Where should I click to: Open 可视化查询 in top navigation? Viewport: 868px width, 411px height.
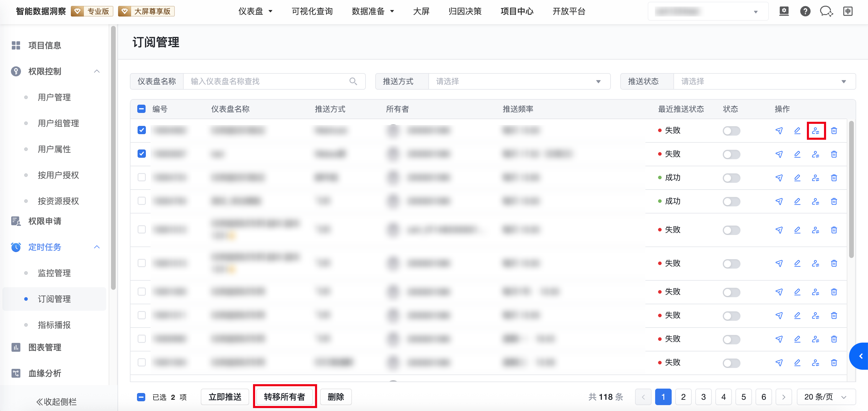(312, 11)
